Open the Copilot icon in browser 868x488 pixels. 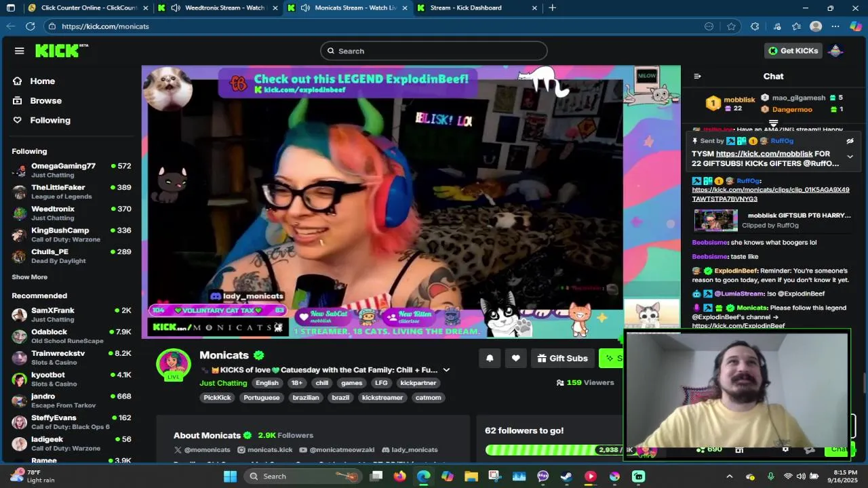click(x=855, y=26)
